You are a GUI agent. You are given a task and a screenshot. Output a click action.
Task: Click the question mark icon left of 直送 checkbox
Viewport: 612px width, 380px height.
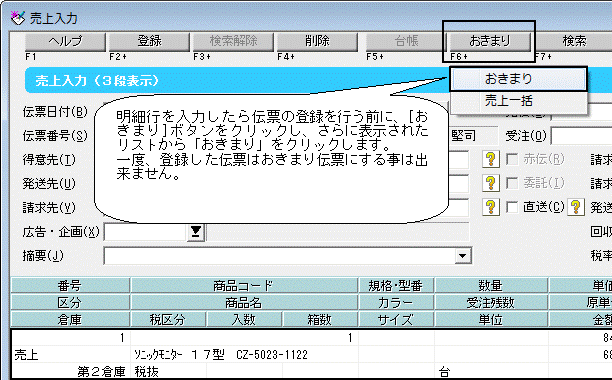tap(491, 207)
